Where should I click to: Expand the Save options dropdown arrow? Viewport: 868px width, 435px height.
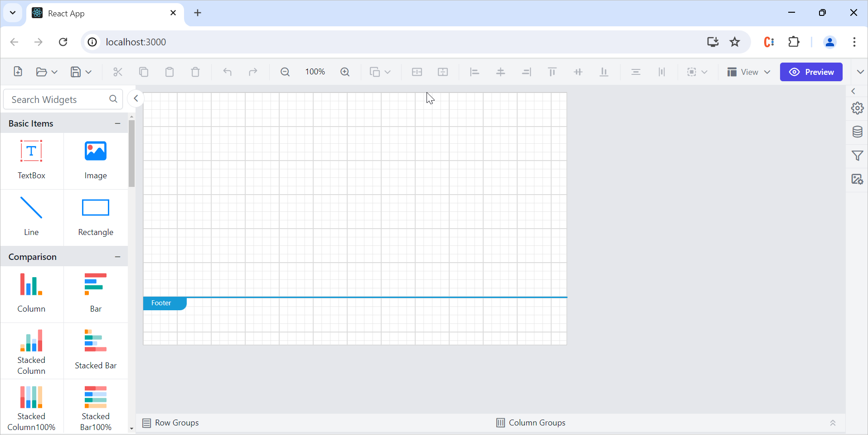(x=88, y=72)
